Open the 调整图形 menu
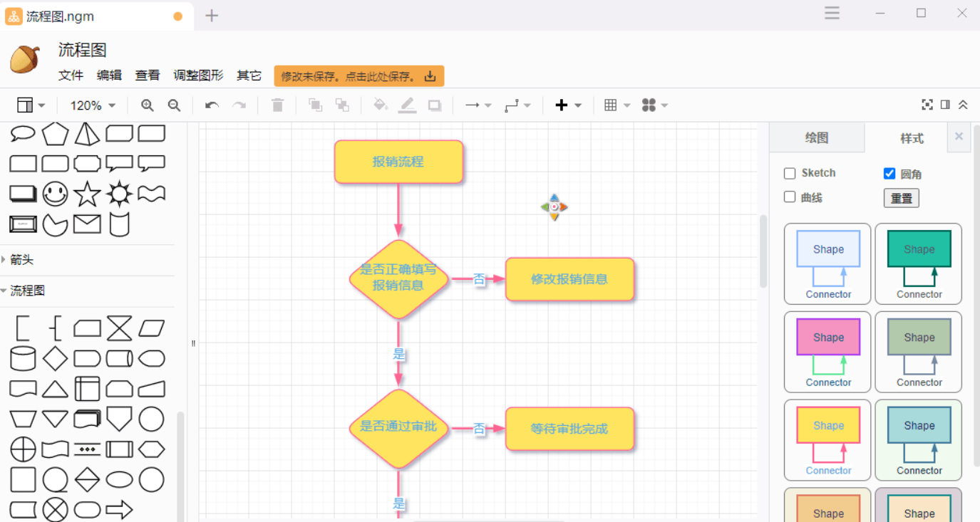The height and width of the screenshot is (522, 980). pyautogui.click(x=198, y=75)
